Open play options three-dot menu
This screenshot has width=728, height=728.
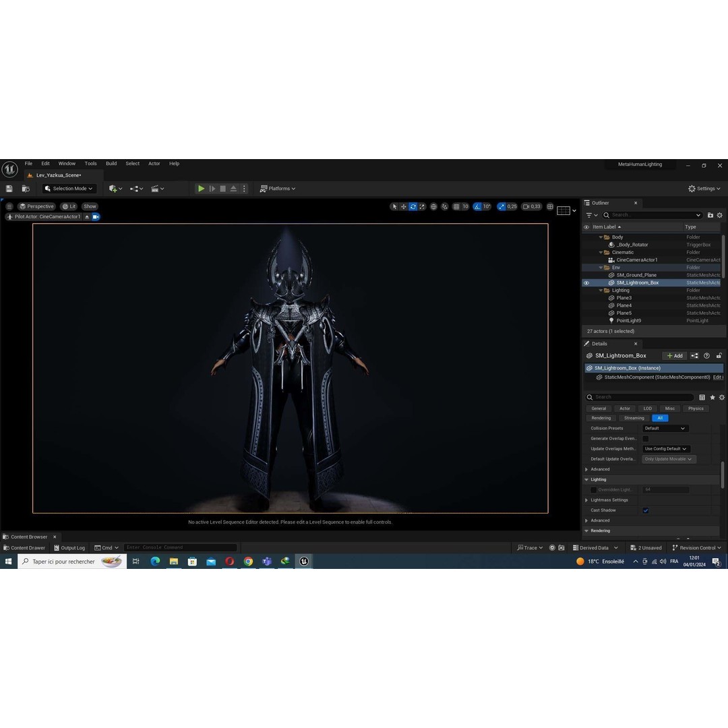[244, 189]
